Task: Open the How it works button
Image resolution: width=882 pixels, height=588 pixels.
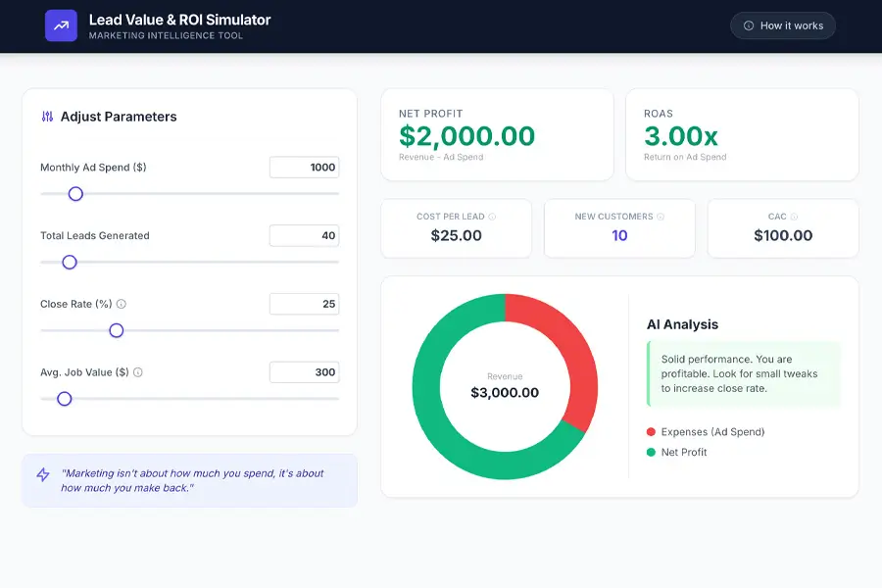Action: pos(783,25)
